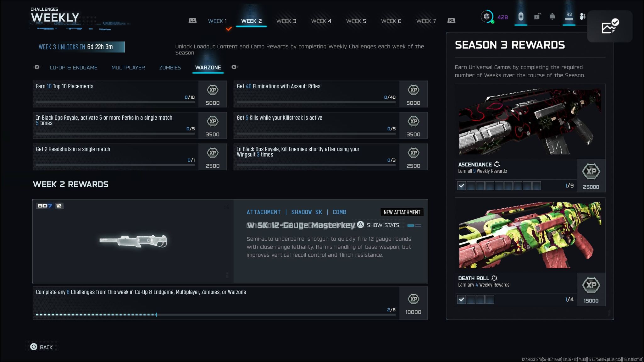The width and height of the screenshot is (644, 362).
Task: Click the last Death Roll reward box
Action: click(490, 299)
